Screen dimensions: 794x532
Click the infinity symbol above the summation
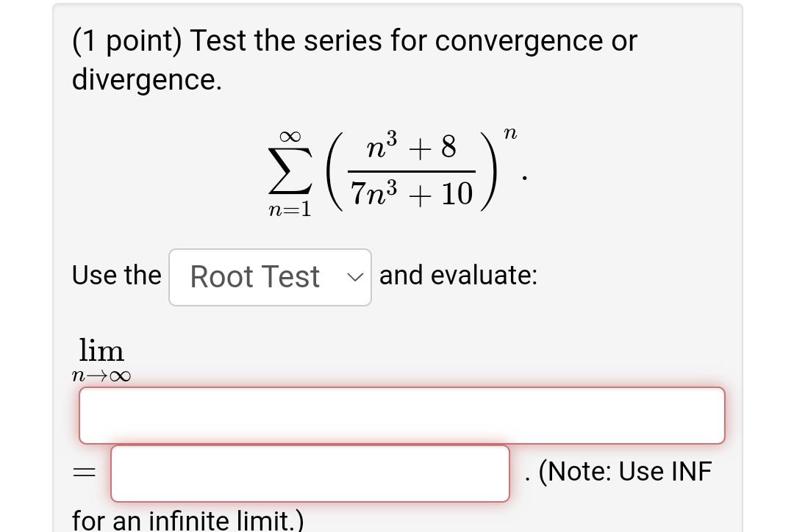(x=290, y=135)
